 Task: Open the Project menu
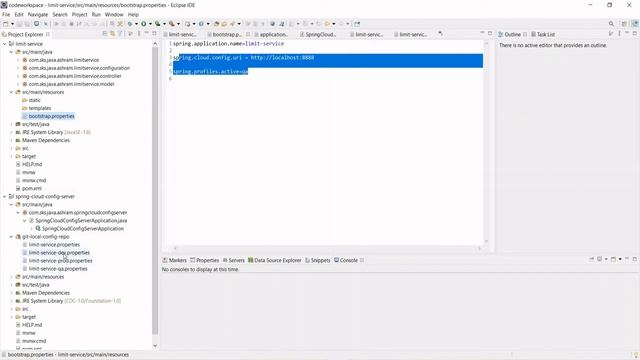point(80,14)
